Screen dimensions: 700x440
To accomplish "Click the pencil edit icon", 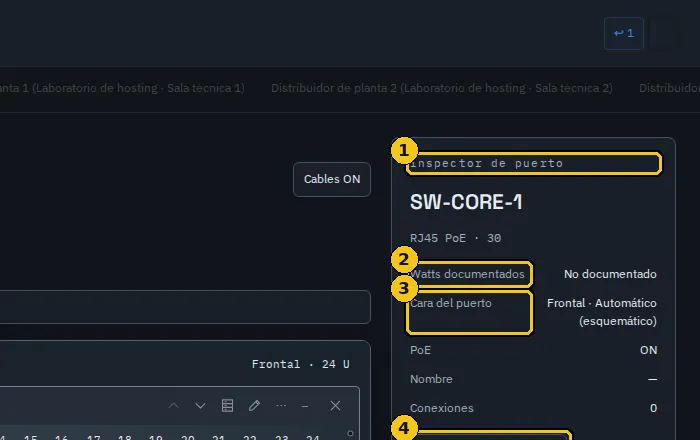I will [254, 406].
